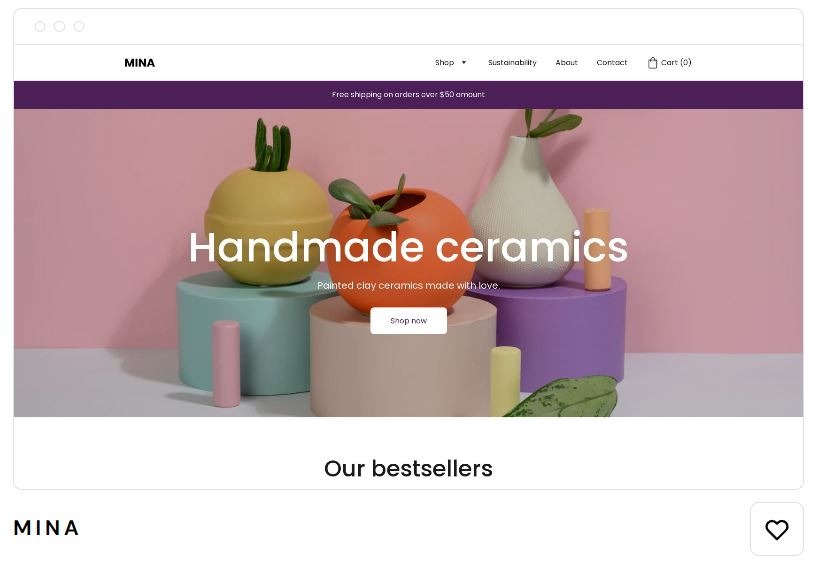Click the second browser window dot
Screen dimensions: 827x567
click(60, 26)
